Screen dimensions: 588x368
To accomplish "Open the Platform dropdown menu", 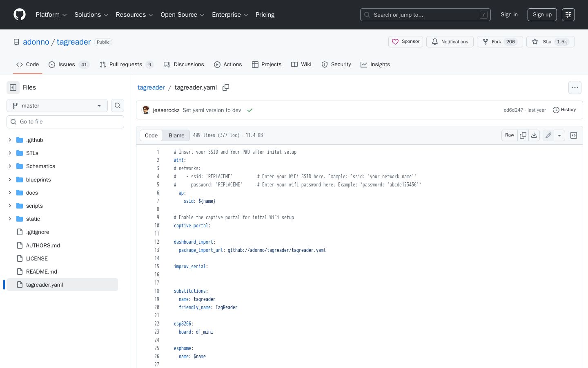I will [51, 15].
